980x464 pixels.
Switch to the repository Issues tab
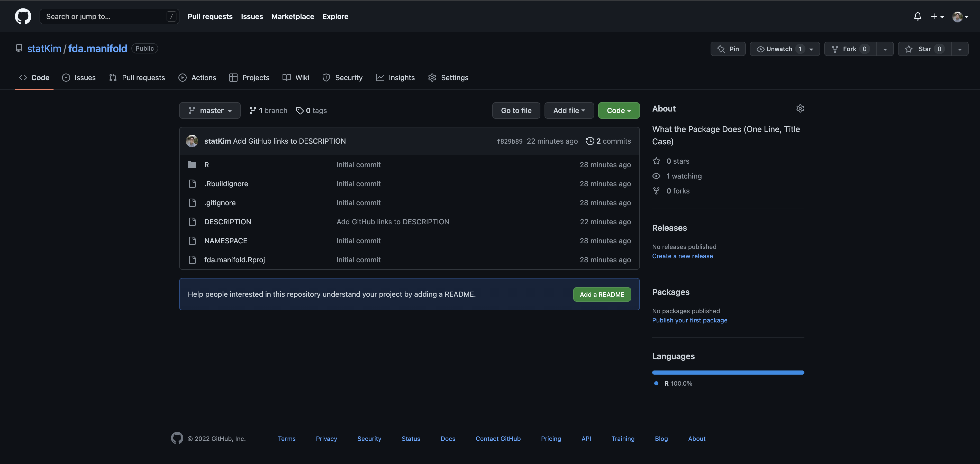tap(79, 78)
